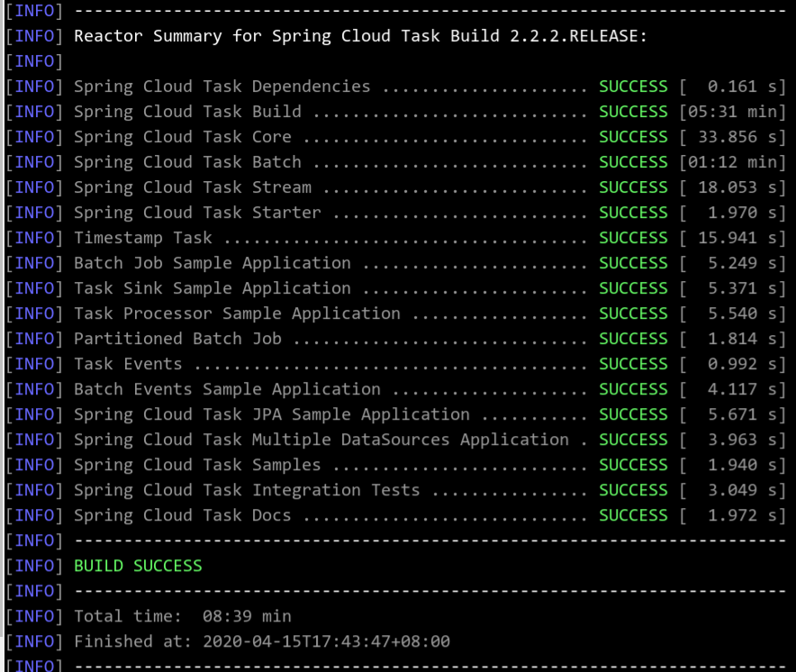Screen dimensions: 796x672
Task: Click 'Spring Cloud Task Starter' module name
Action: point(197,213)
